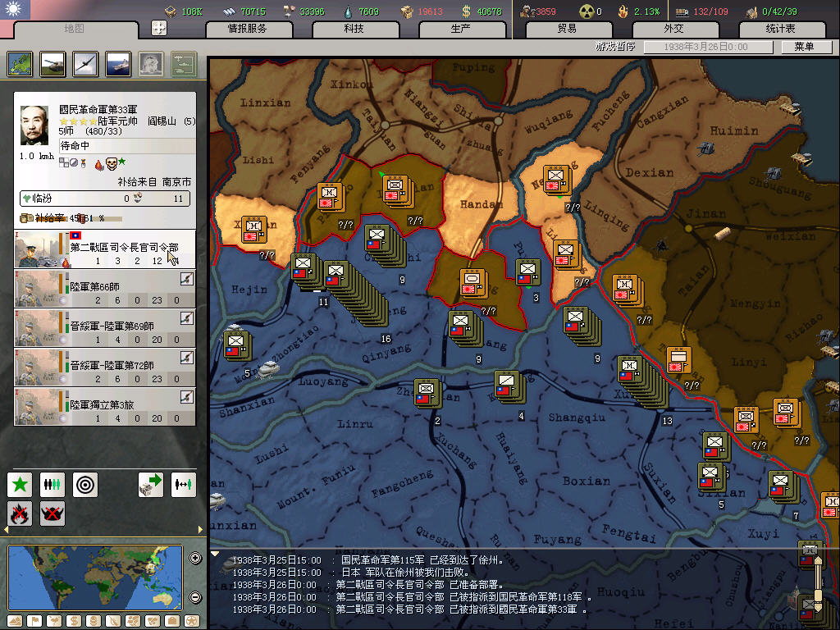This screenshot has height=630, width=840.
Task: Select division 晉綏軍-陸軍第72師
Action: click(x=105, y=367)
